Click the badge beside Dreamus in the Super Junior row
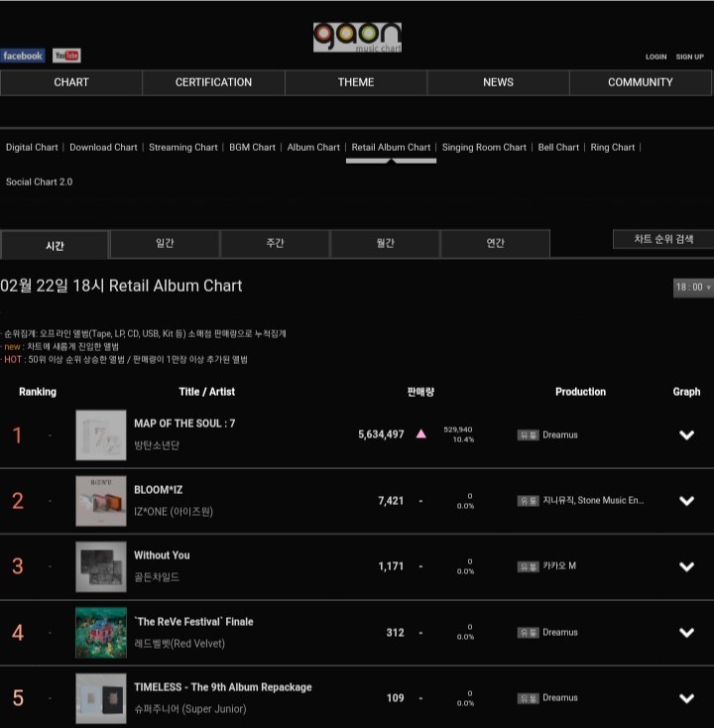Screen dimensions: 714x728 pyautogui.click(x=528, y=698)
